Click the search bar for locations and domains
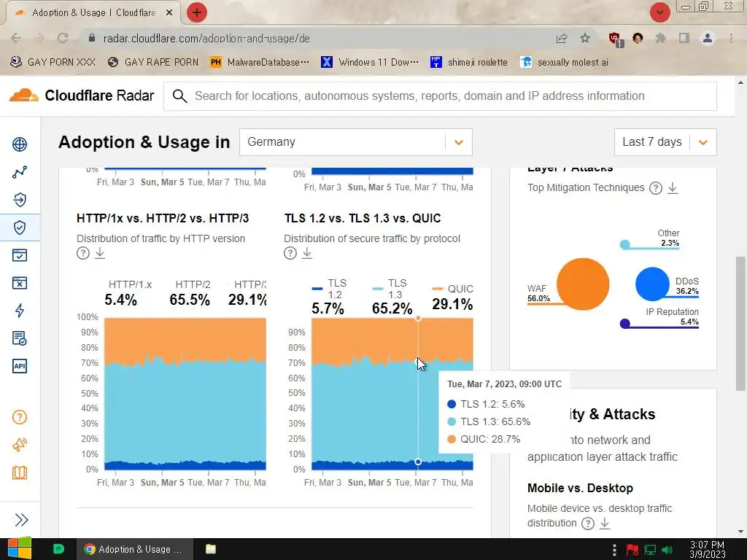This screenshot has width=747, height=560. pyautogui.click(x=440, y=96)
